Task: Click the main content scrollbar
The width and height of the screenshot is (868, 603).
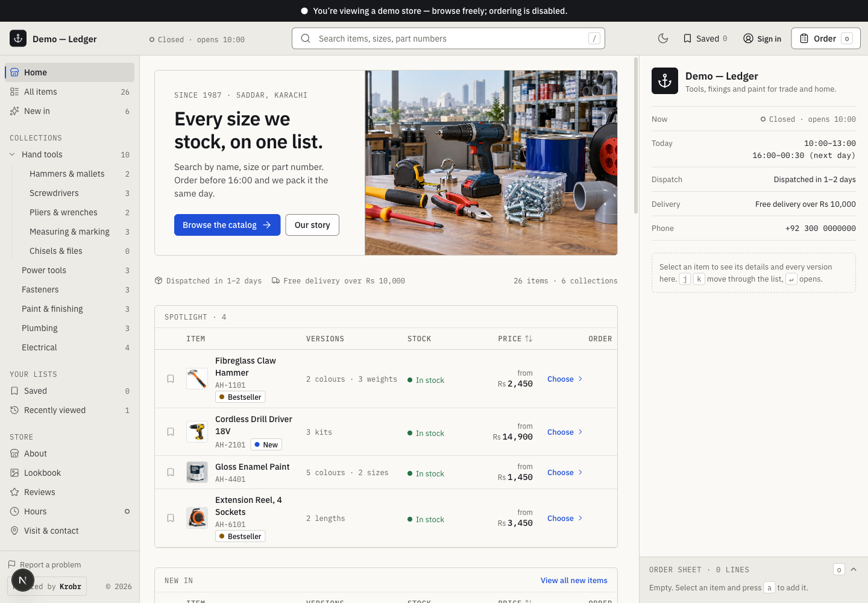Action: pyautogui.click(x=635, y=136)
